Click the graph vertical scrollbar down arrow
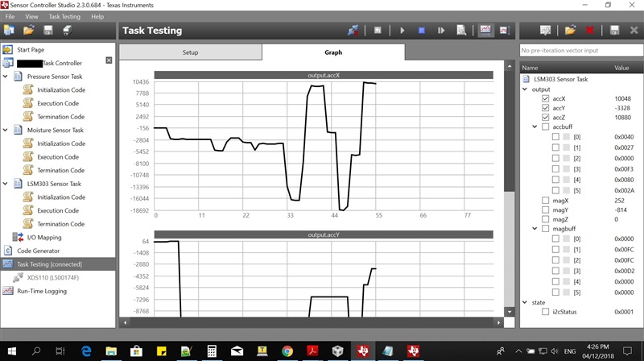Image resolution: width=644 pixels, height=361 pixels. click(510, 312)
